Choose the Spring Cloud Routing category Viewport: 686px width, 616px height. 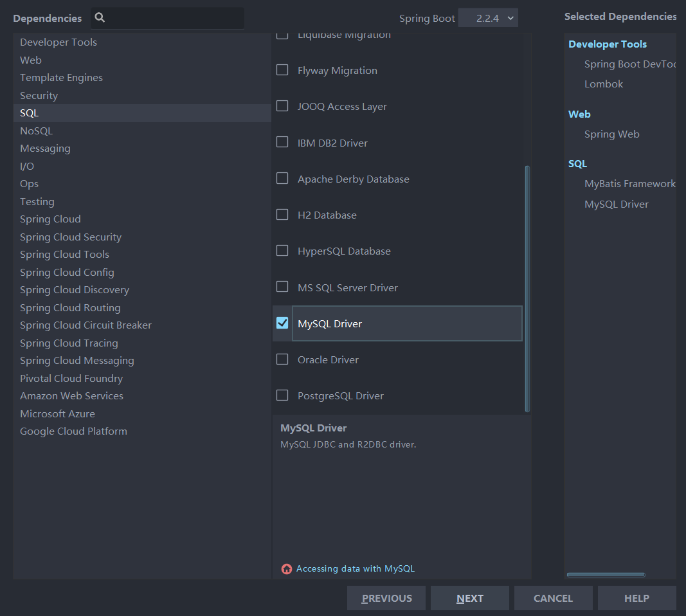click(x=142, y=307)
